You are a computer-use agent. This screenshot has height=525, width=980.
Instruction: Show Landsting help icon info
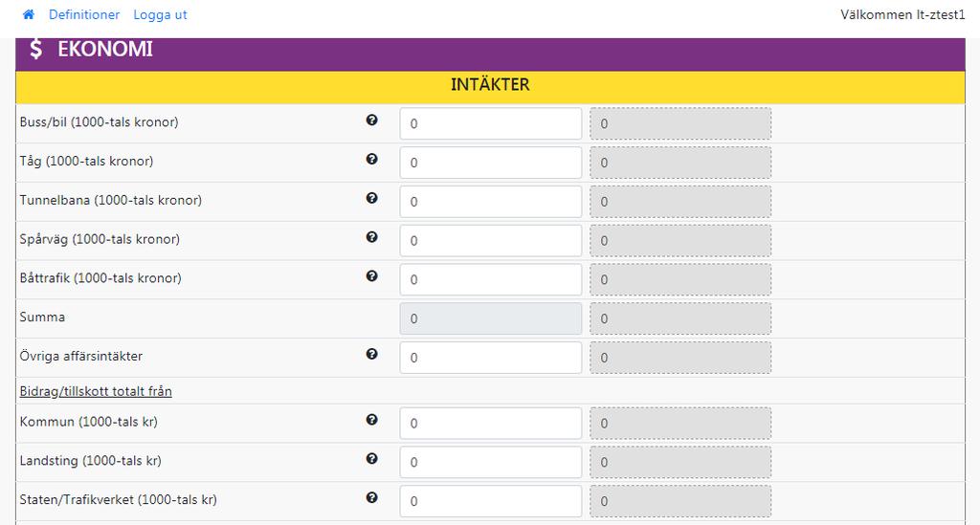click(372, 459)
